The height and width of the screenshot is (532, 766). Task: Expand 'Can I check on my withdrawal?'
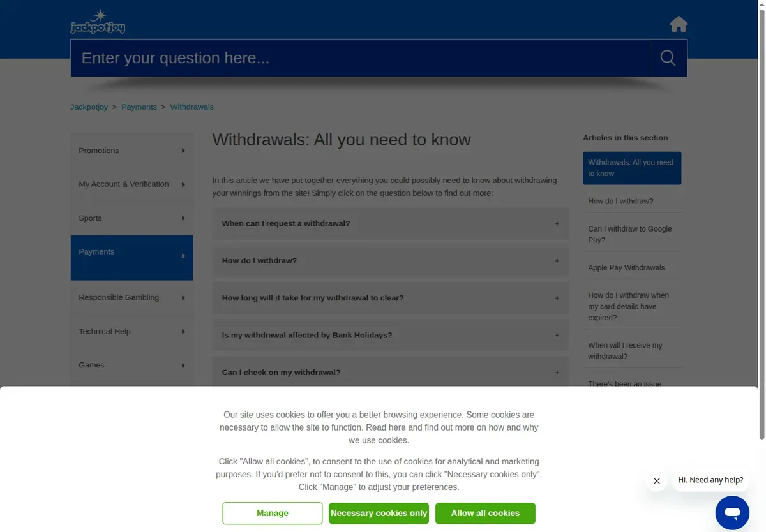coord(391,373)
